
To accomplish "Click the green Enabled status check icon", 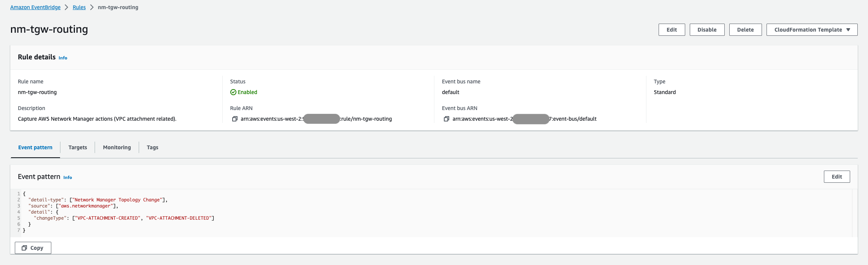I will [x=233, y=92].
